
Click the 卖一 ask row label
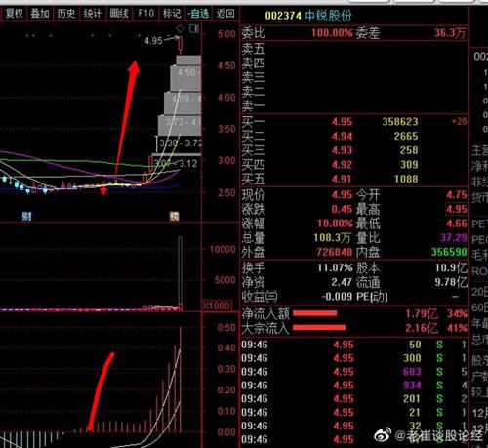(253, 106)
